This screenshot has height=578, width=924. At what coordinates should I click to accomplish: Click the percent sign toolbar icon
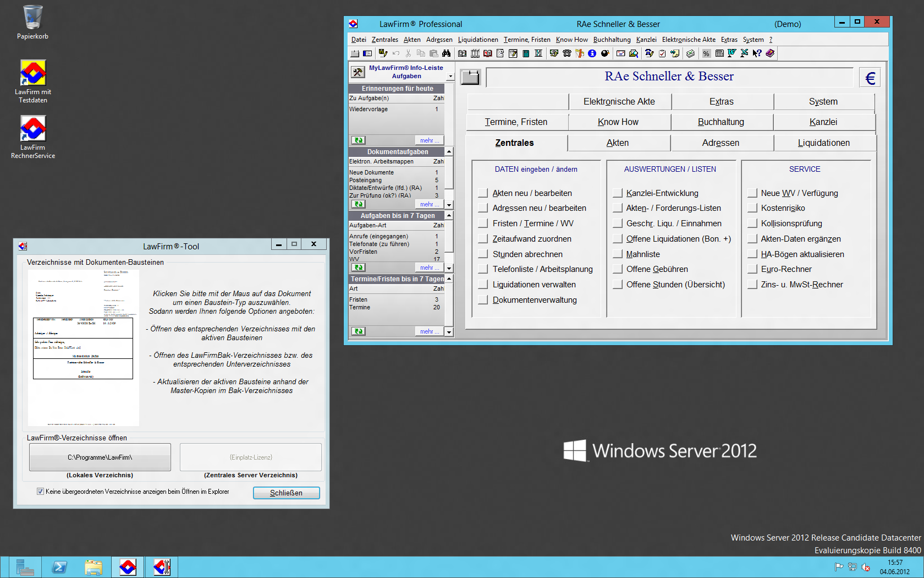click(x=706, y=53)
